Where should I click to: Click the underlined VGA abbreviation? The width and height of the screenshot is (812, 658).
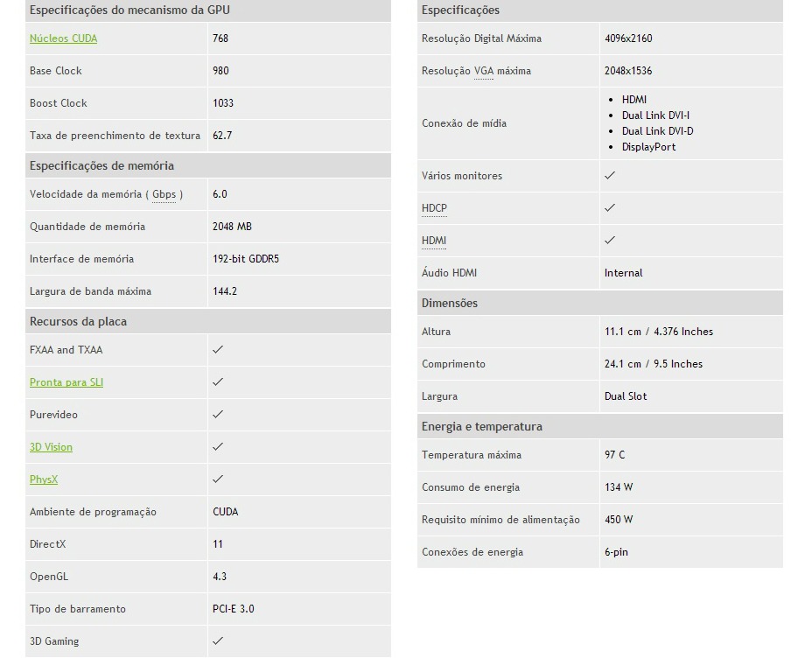[x=484, y=71]
